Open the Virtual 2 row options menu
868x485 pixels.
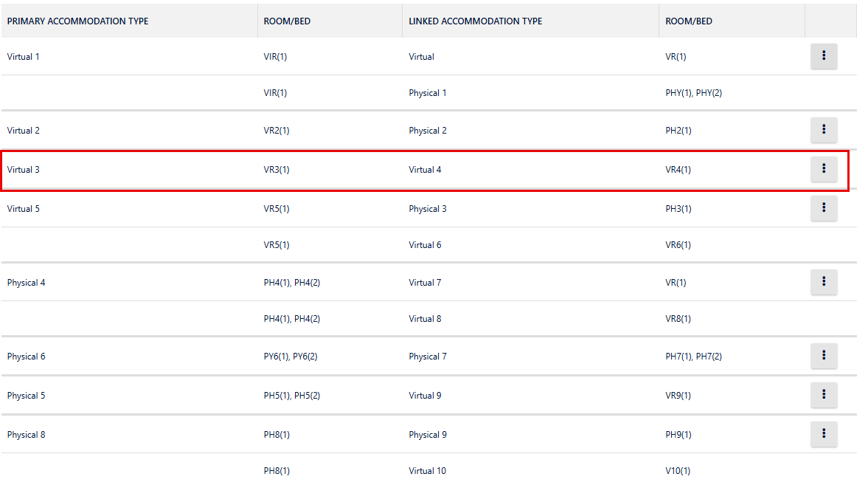tap(824, 131)
